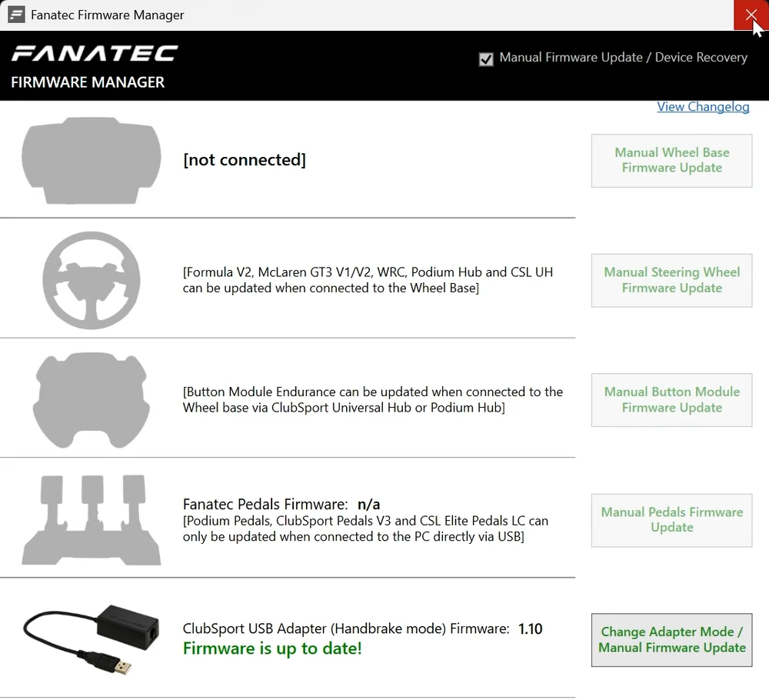Click the Fanatec logo in header
The width and height of the screenshot is (769, 700).
(95, 54)
